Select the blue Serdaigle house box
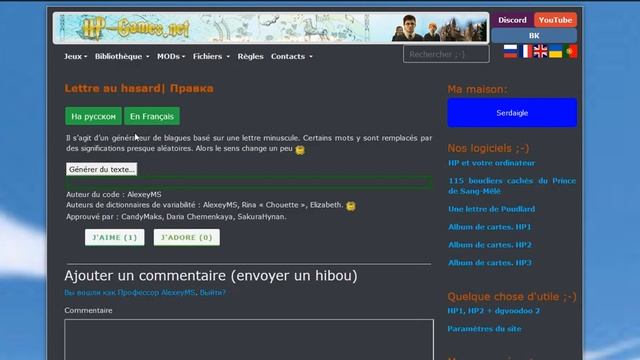This screenshot has height=360, width=640. point(512,113)
